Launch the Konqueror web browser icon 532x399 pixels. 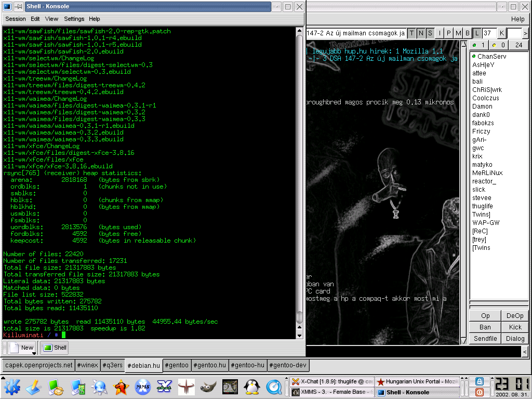(99, 387)
